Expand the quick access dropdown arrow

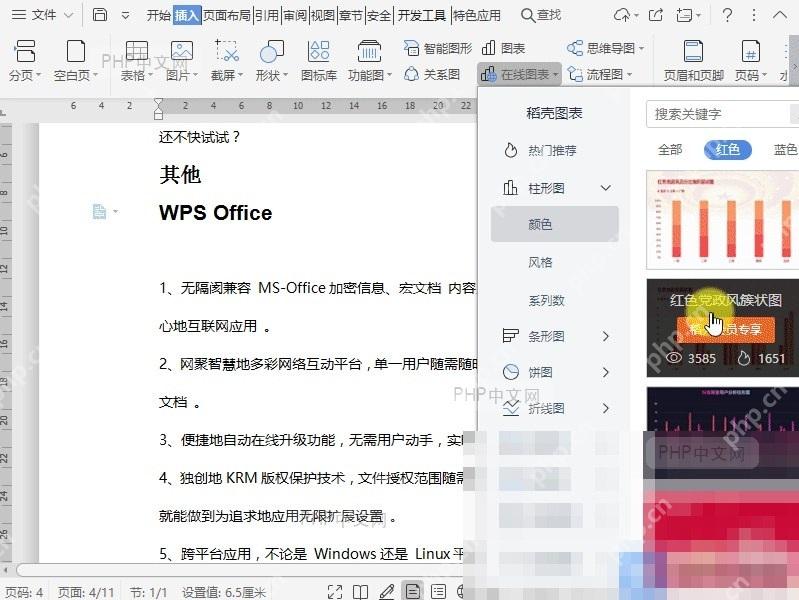point(125,16)
